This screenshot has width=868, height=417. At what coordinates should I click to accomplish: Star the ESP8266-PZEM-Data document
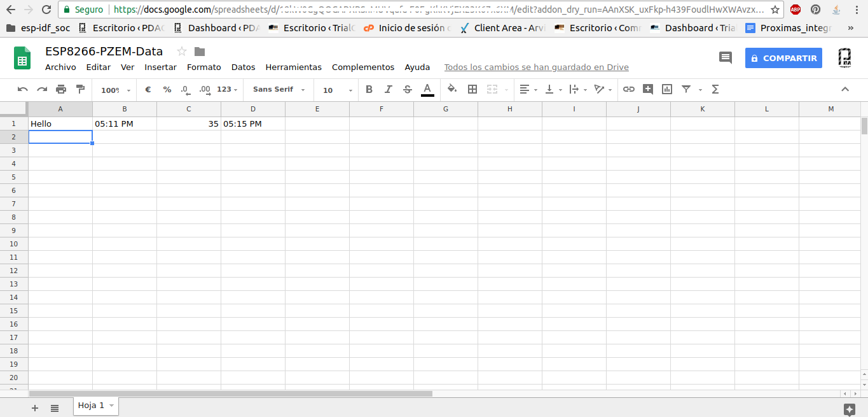[x=182, y=52]
